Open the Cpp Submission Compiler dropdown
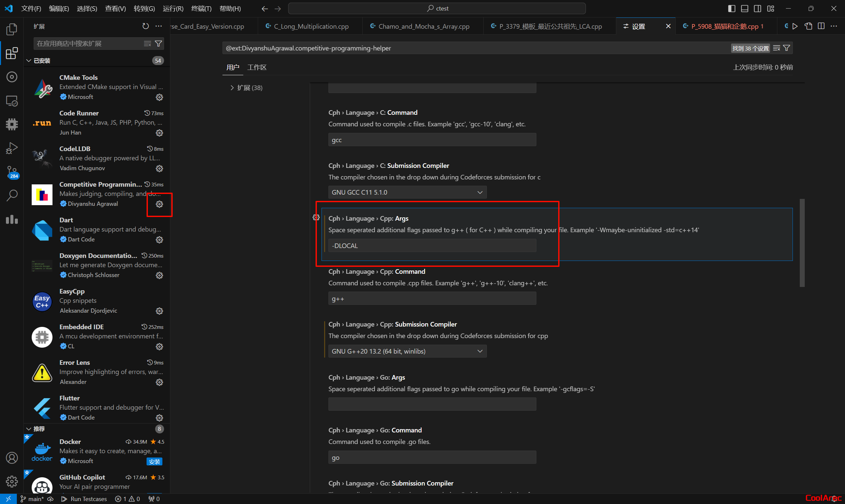 407,351
